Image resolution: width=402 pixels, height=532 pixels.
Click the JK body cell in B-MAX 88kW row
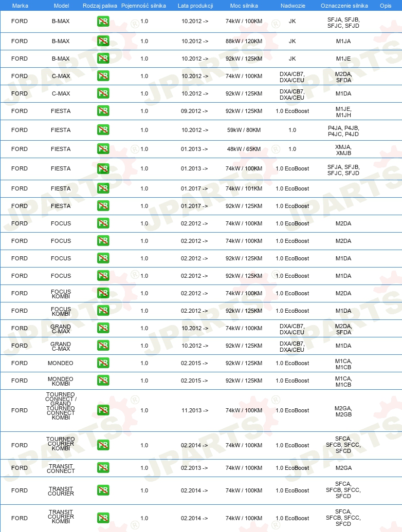coord(293,42)
